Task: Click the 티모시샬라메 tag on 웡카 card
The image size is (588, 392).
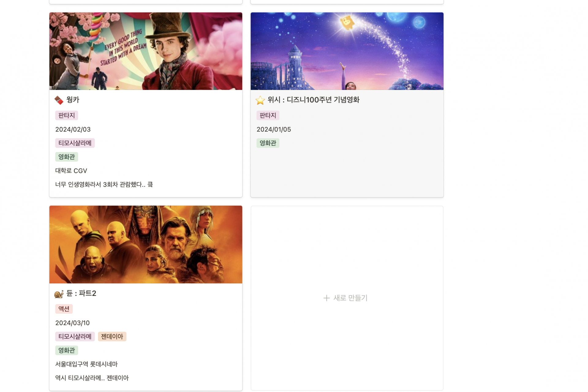Action: click(x=75, y=143)
